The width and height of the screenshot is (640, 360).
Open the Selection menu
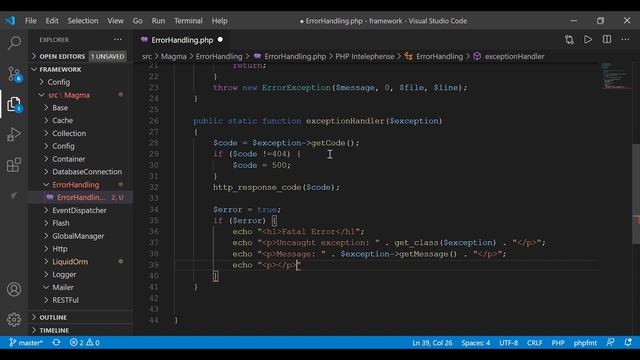tap(83, 21)
